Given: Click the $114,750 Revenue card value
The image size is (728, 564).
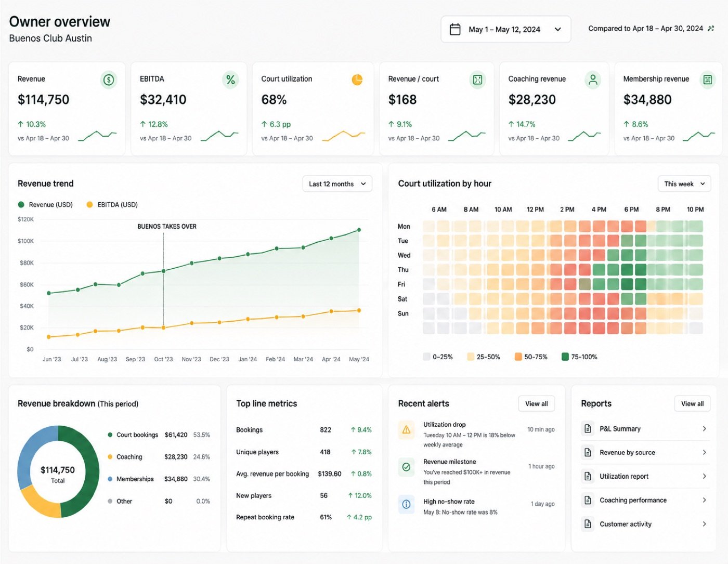Looking at the screenshot, I should pyautogui.click(x=44, y=100).
